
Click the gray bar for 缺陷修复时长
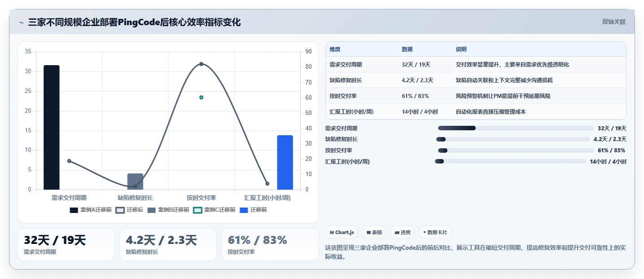click(x=135, y=182)
